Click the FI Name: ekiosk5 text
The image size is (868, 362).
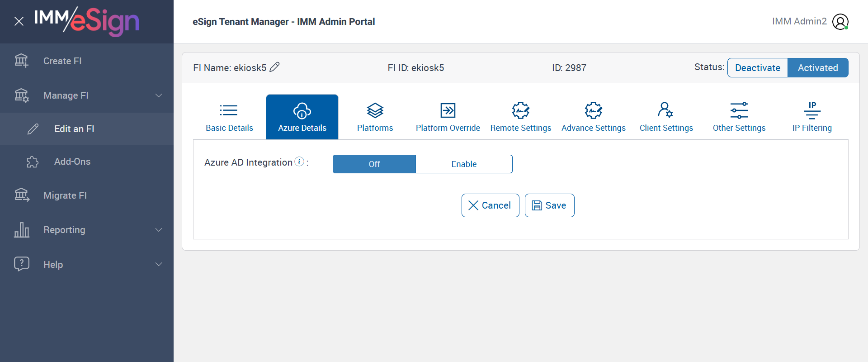pos(230,68)
